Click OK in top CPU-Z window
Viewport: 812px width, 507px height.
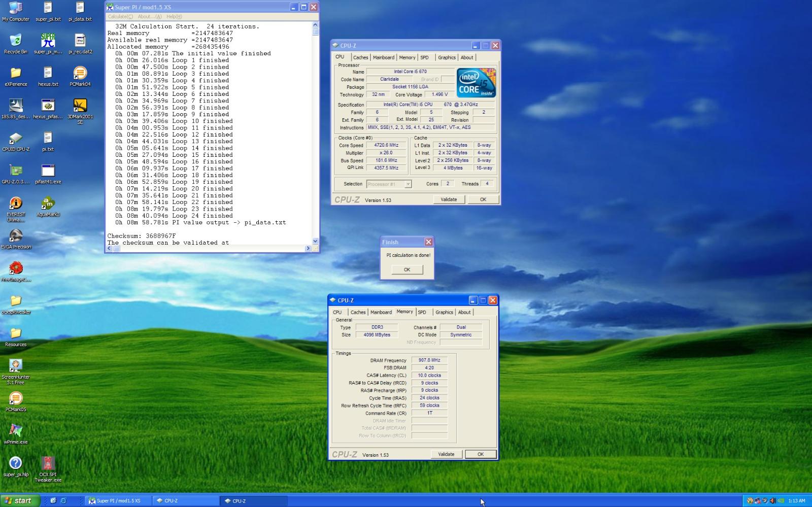[x=483, y=199]
